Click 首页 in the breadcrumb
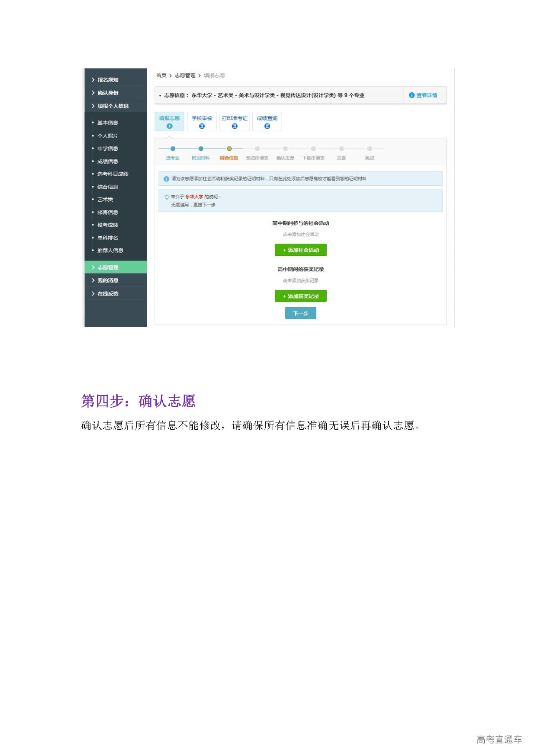Image resolution: width=534 pixels, height=756 pixels. 161,76
